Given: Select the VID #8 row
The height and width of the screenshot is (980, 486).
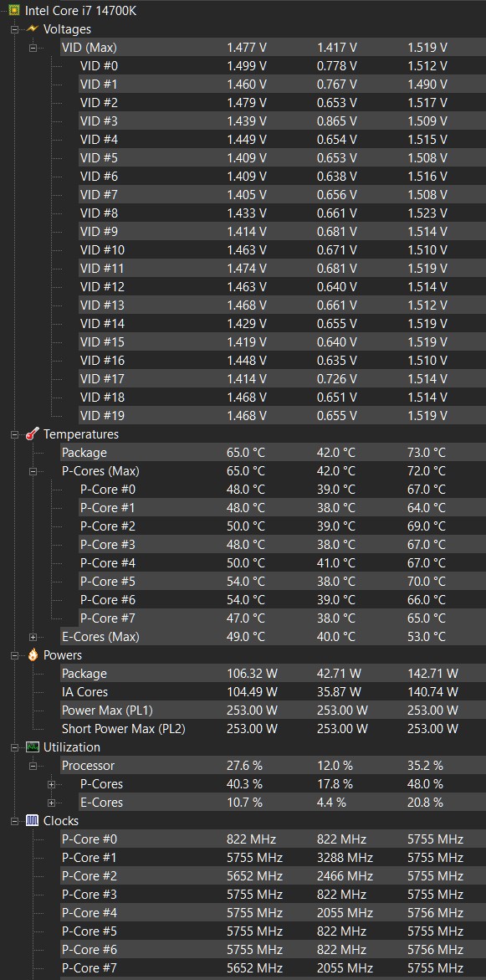Looking at the screenshot, I should point(283,213).
